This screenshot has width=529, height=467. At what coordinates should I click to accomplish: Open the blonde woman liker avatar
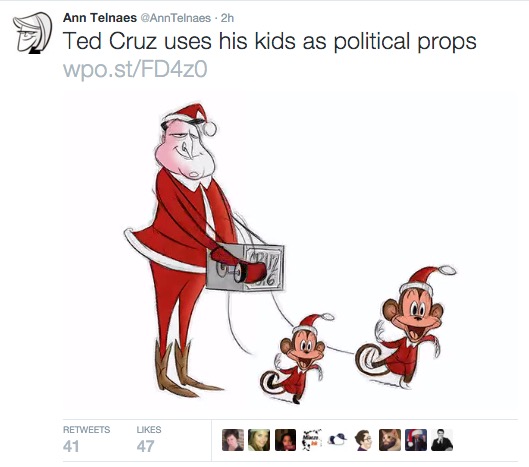coord(259,440)
